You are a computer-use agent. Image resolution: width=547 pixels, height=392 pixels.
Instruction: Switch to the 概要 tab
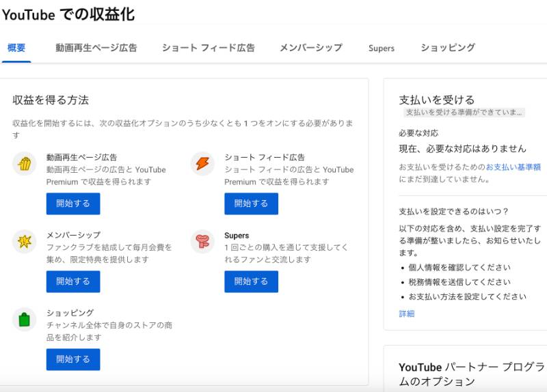coord(16,48)
